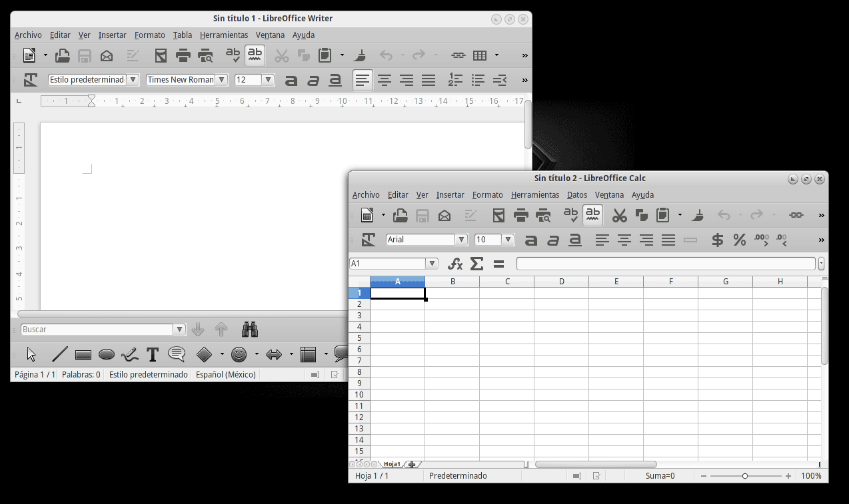Select the Freeform line tool
The width and height of the screenshot is (849, 504).
coord(130,354)
